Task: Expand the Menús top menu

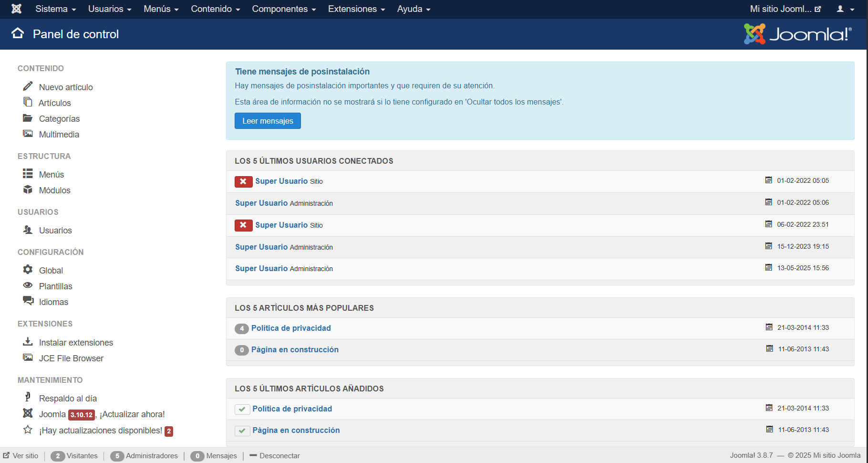Action: 161,9
